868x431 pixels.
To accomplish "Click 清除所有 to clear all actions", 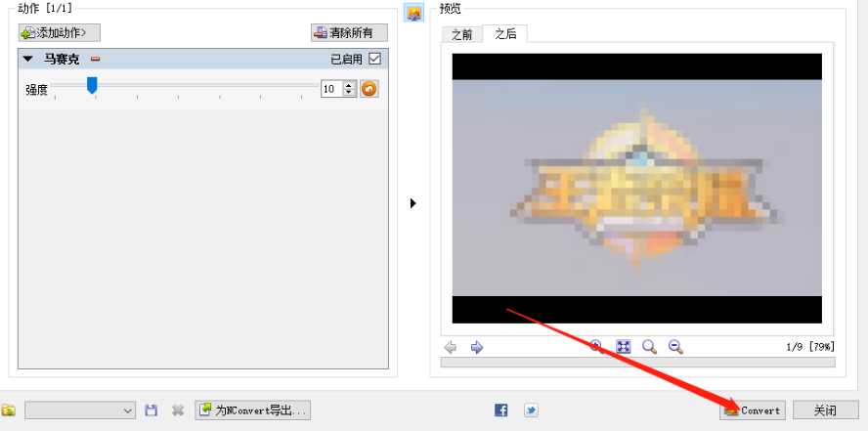I will (x=349, y=32).
